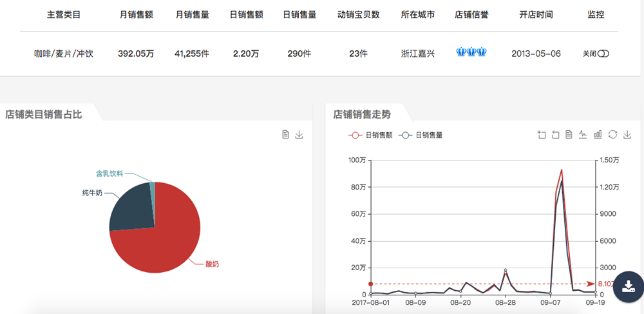Click the 含乳饮料 pie chart label
The width and height of the screenshot is (644, 314).
pos(109,173)
